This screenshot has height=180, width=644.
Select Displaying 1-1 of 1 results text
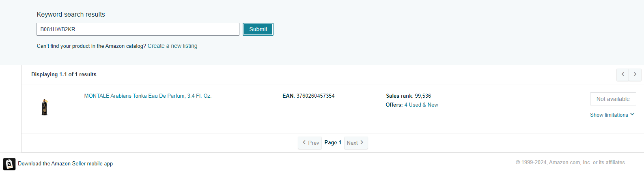coord(64,75)
